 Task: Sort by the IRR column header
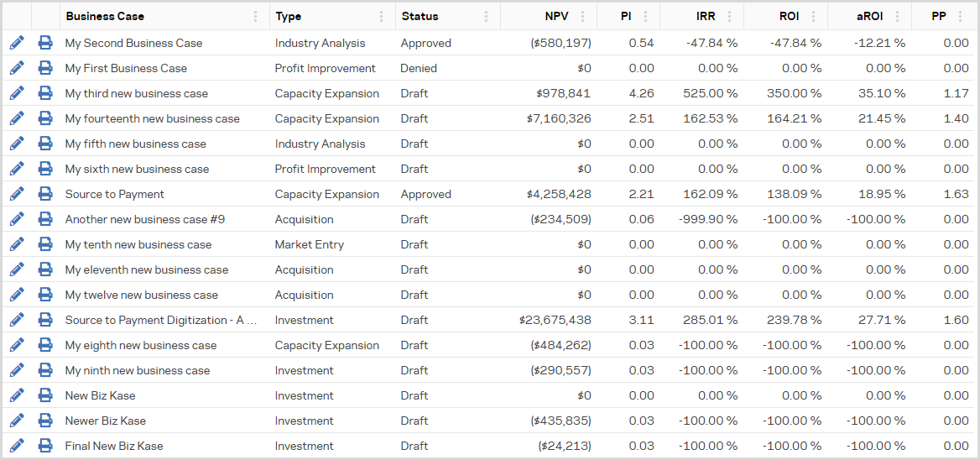pos(705,16)
